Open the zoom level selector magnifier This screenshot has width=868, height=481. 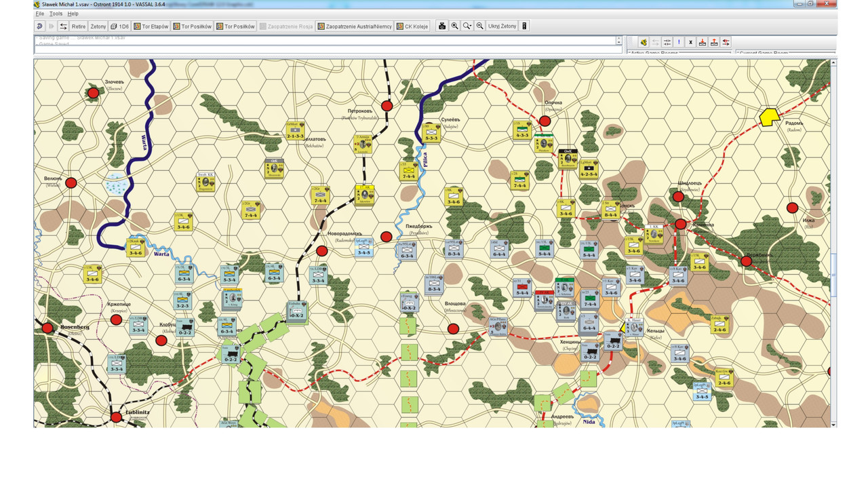click(x=467, y=26)
